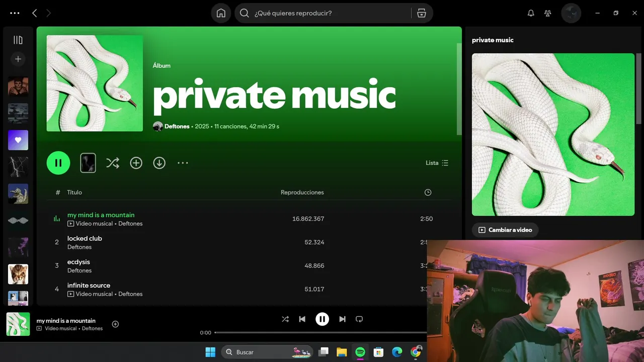The width and height of the screenshot is (644, 362).
Task: Add current song to Liked Songs
Action: tap(115, 324)
